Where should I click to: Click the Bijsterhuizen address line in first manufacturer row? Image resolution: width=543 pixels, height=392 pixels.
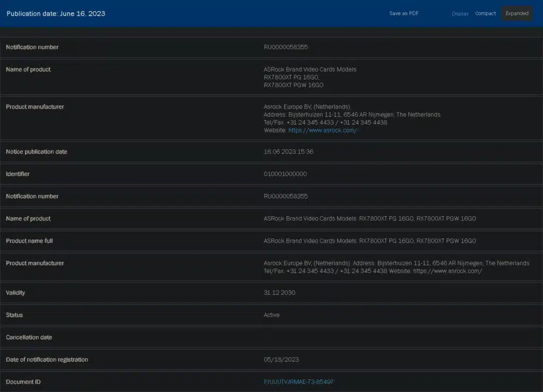(x=352, y=114)
